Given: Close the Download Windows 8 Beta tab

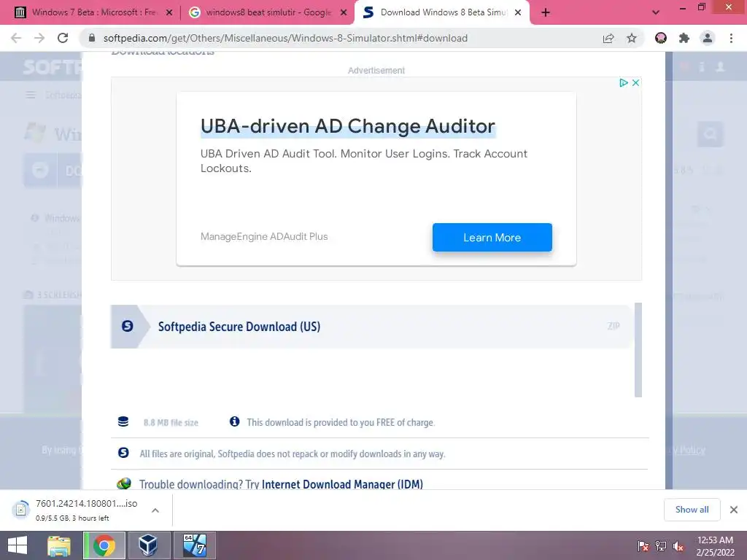Looking at the screenshot, I should (x=518, y=12).
